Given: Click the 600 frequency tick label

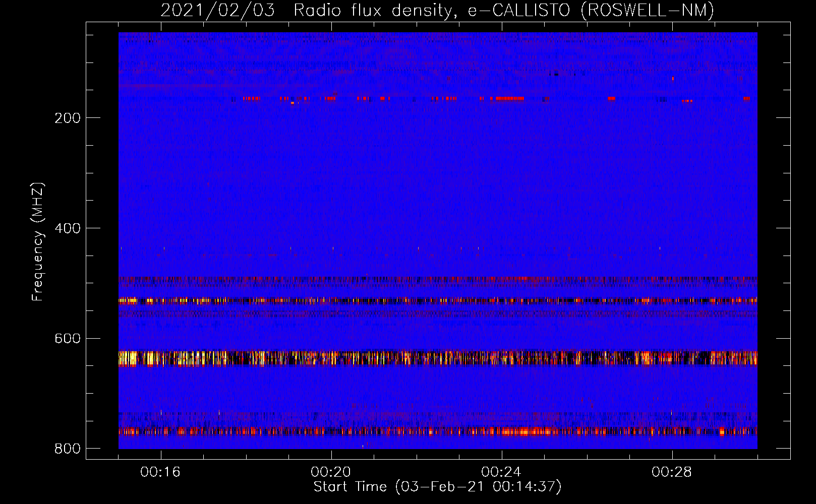Looking at the screenshot, I should (x=68, y=338).
